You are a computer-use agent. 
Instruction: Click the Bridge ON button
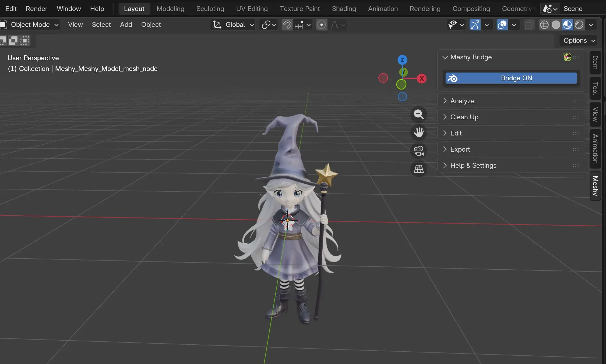click(511, 78)
